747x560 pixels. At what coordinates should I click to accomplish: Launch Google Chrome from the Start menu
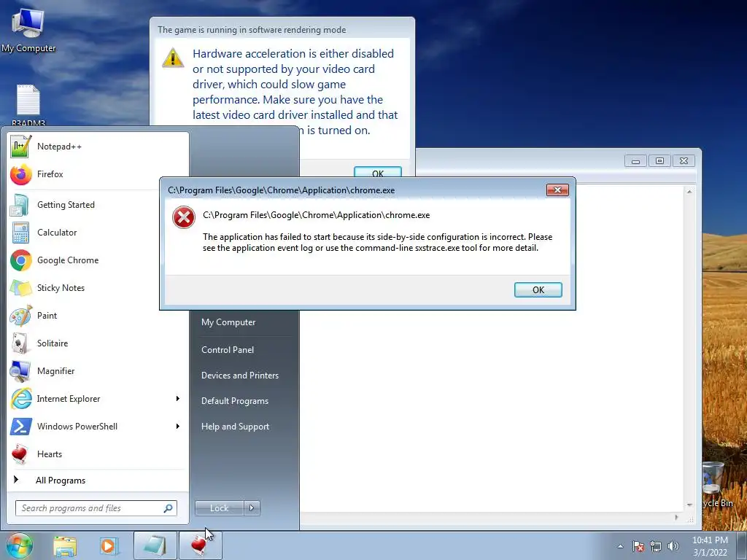(x=98, y=260)
